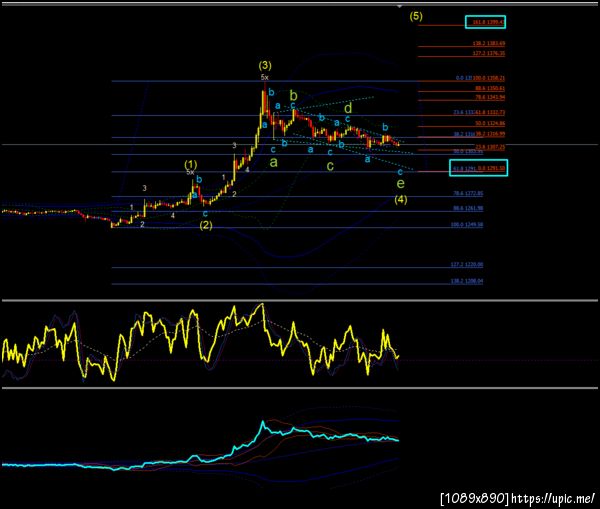Select the yellow oscillator line in middle pane

[x=200, y=343]
